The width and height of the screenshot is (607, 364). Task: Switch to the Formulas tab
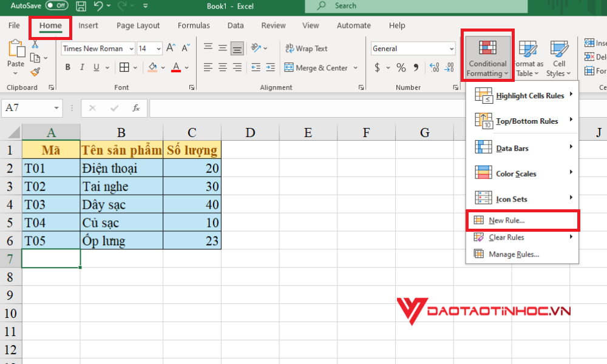pos(194,25)
